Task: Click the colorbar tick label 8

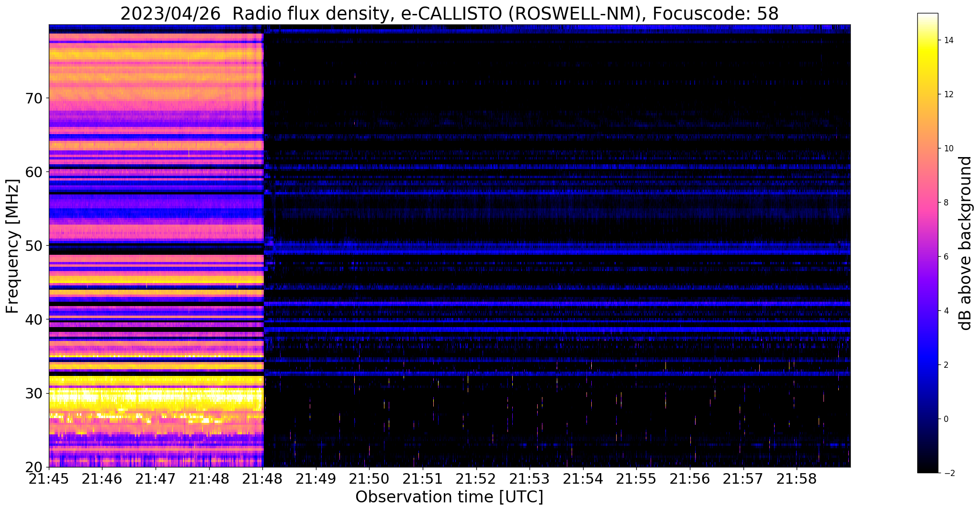Action: 946,203
